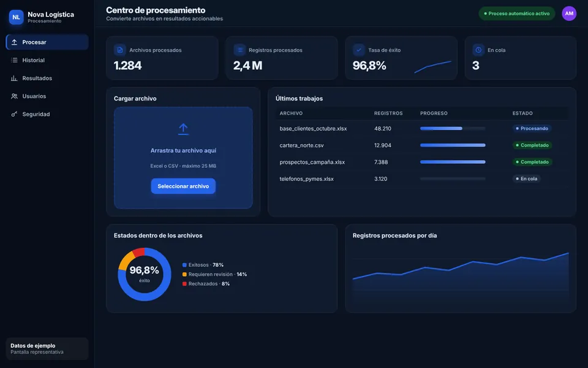The image size is (588, 368).
Task: Click the Resultados bar chart icon
Action: (14, 78)
